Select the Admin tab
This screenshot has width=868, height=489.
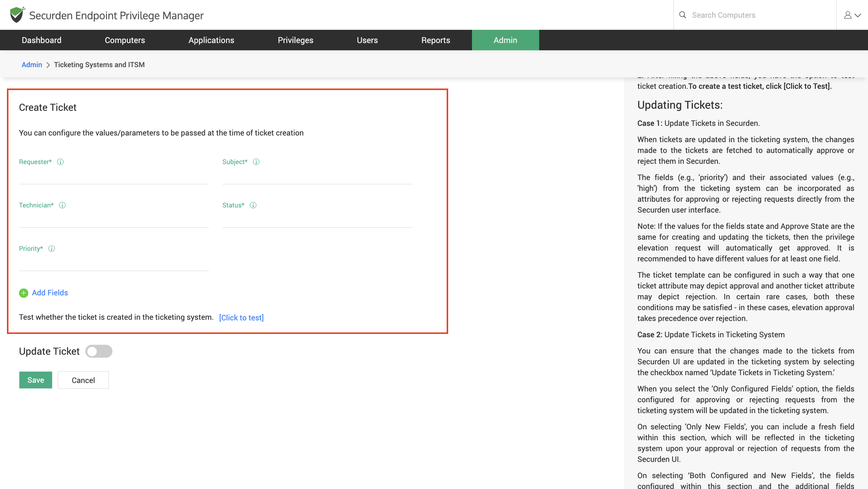(x=505, y=40)
